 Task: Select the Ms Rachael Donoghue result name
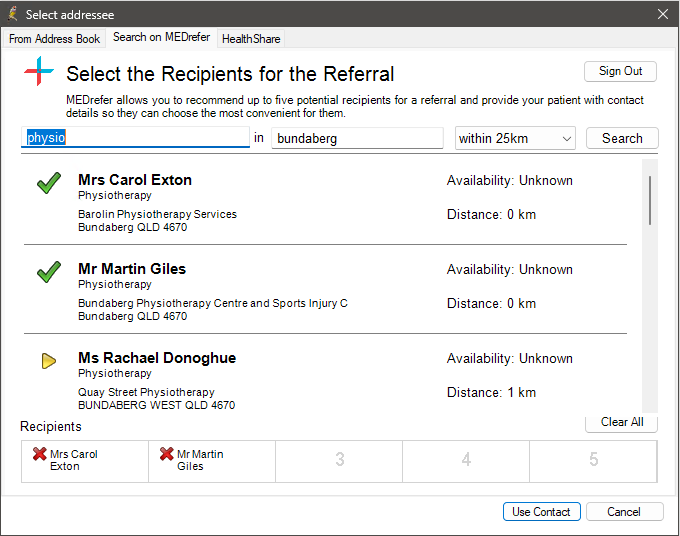[x=157, y=358]
